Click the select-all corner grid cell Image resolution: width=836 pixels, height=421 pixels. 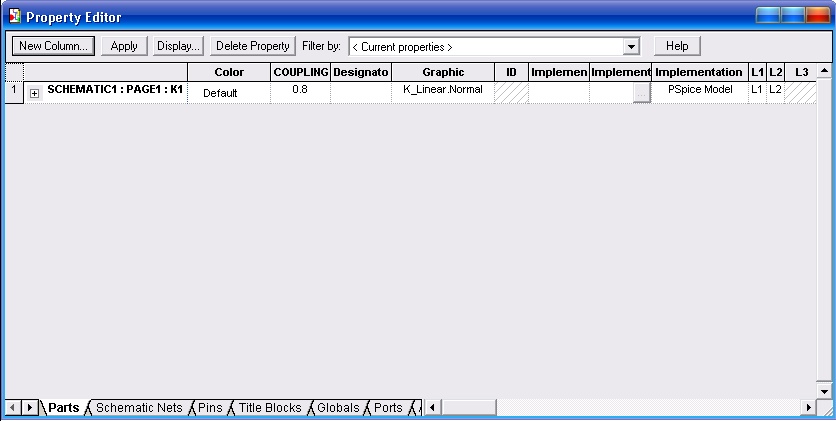(14, 72)
